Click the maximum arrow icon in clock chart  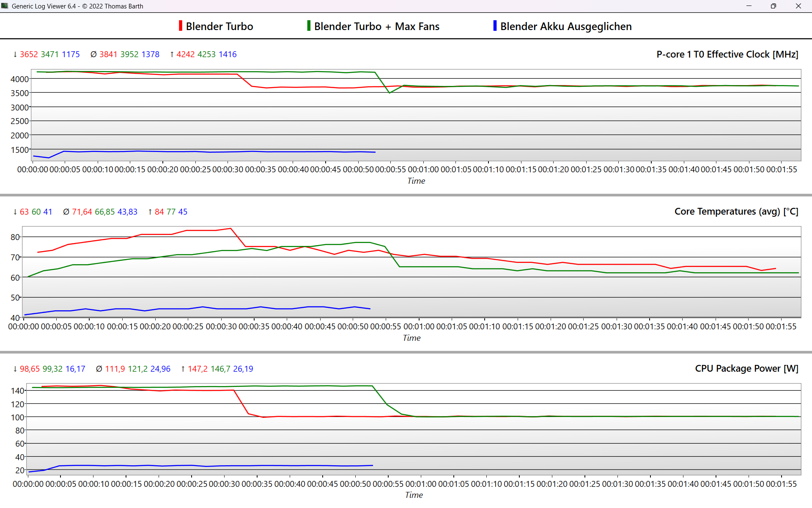[172, 54]
